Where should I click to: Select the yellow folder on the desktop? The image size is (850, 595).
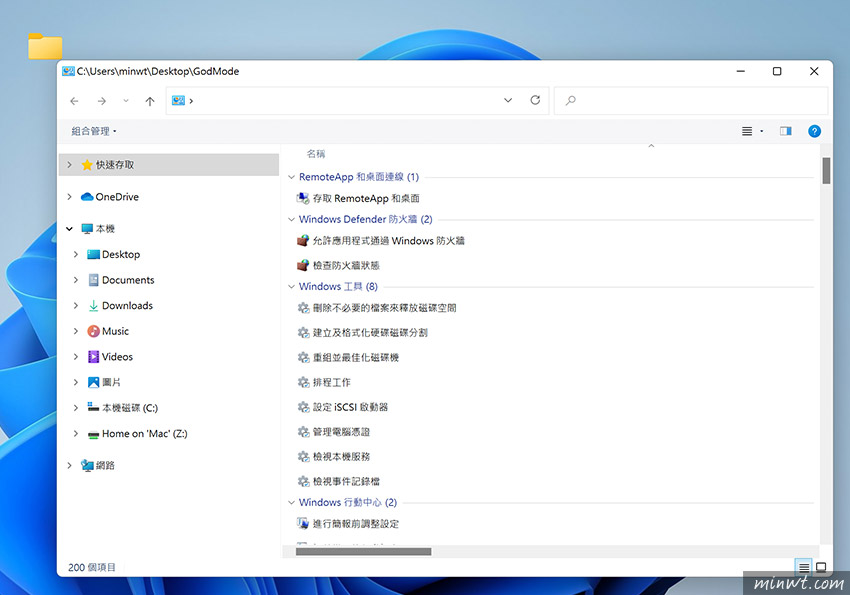(45, 46)
